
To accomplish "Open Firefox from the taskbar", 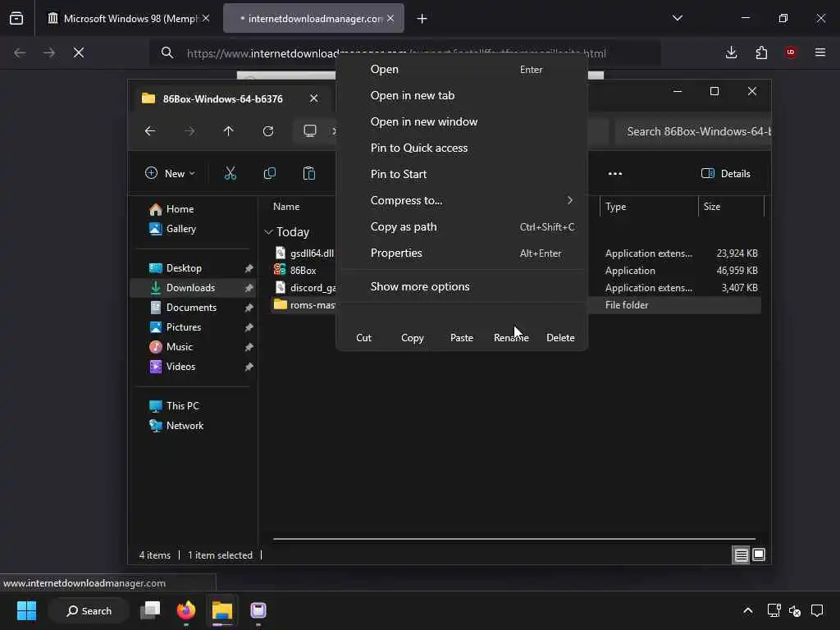I will coord(186,610).
